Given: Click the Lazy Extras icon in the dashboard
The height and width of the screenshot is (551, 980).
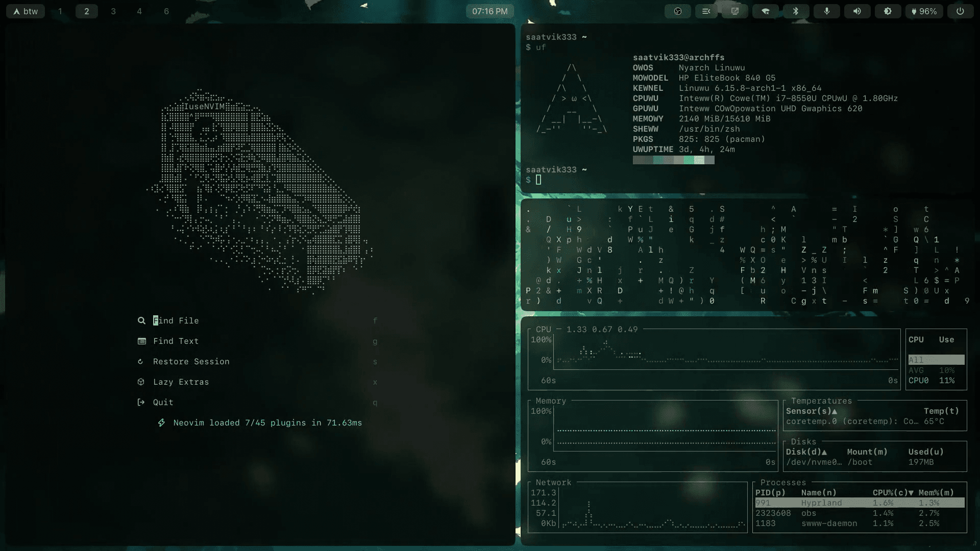Looking at the screenshot, I should click(x=142, y=382).
